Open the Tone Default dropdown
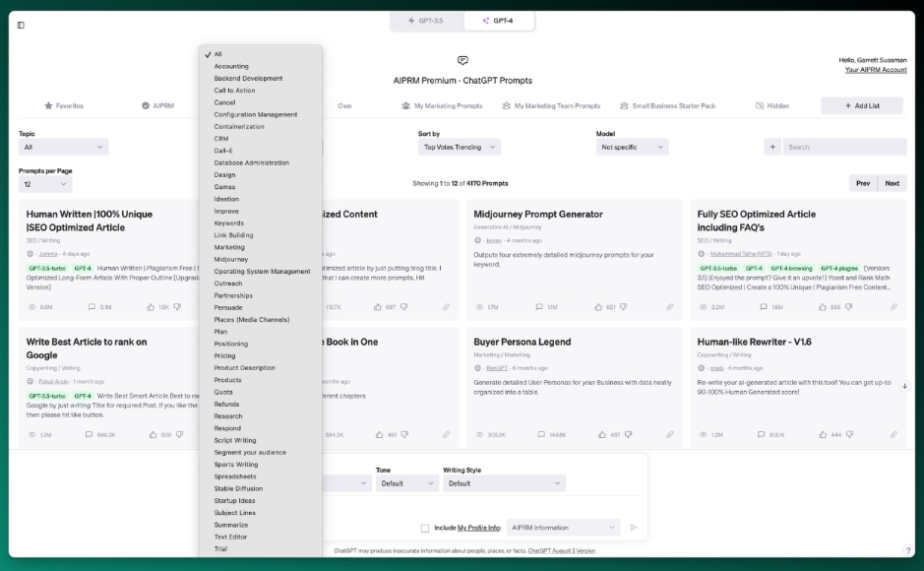Image resolution: width=924 pixels, height=571 pixels. (x=407, y=483)
